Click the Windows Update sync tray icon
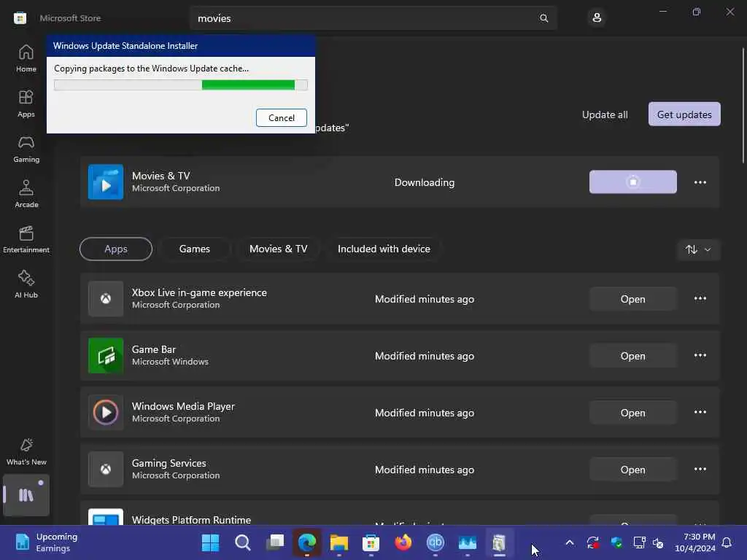Viewport: 747px width, 560px height. 593,542
